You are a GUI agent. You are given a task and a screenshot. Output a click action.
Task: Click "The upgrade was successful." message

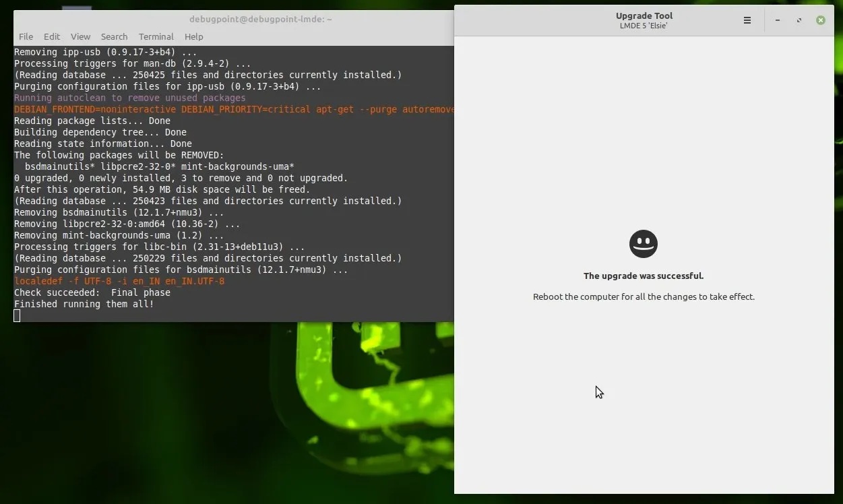(x=644, y=276)
